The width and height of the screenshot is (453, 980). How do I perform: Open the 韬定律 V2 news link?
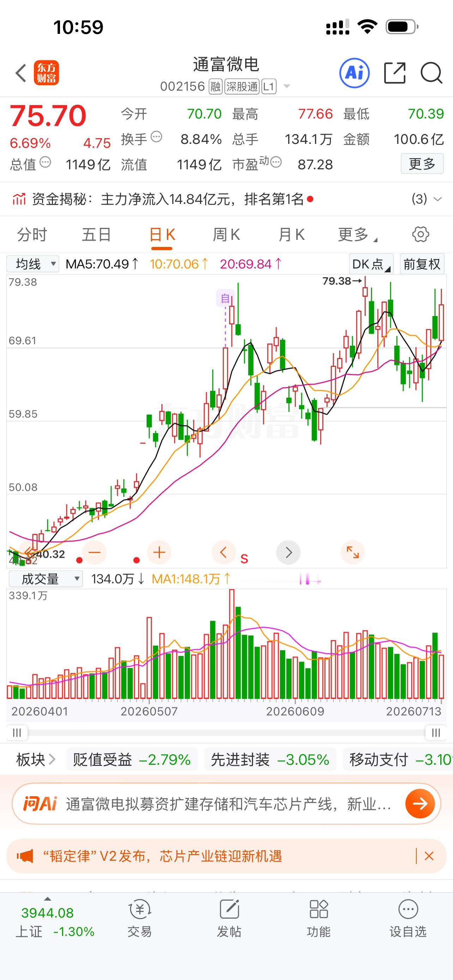(162, 856)
